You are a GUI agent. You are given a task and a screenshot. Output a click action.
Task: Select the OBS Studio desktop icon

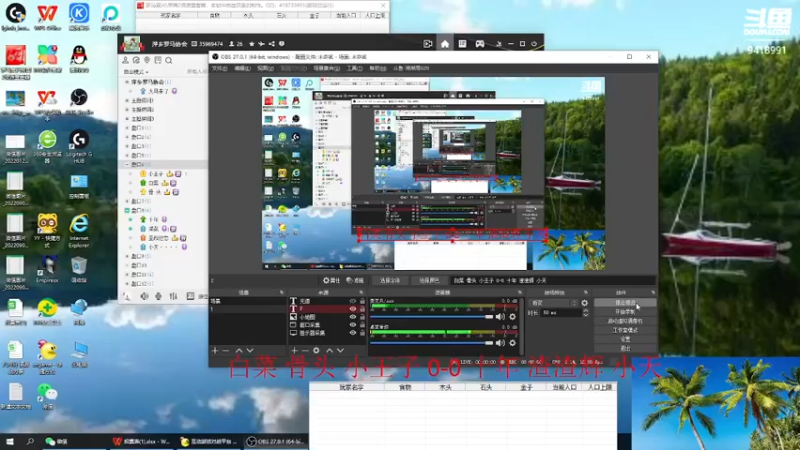coord(79,101)
